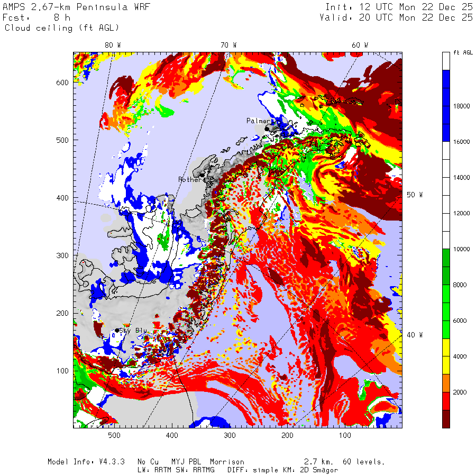
Task: Pick the bright red colorbar segment beside 2000
Action: (446, 401)
